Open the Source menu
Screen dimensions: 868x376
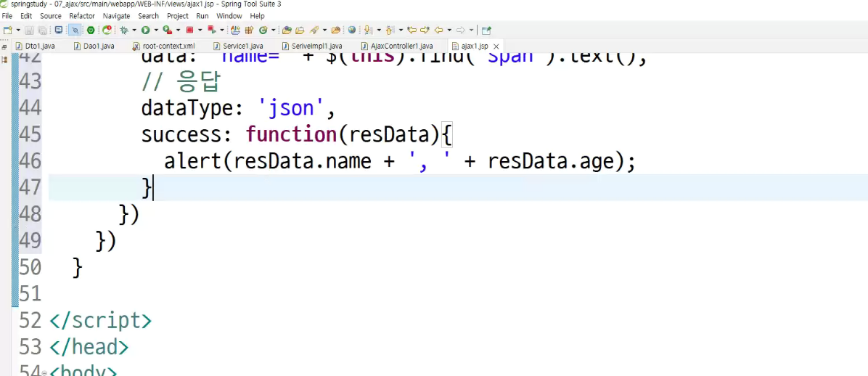[x=50, y=16]
